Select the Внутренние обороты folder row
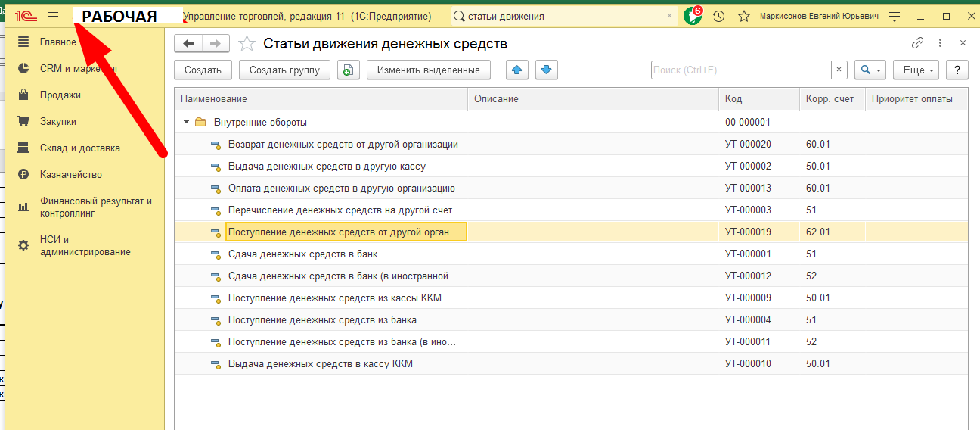This screenshot has width=980, height=430. click(x=571, y=122)
